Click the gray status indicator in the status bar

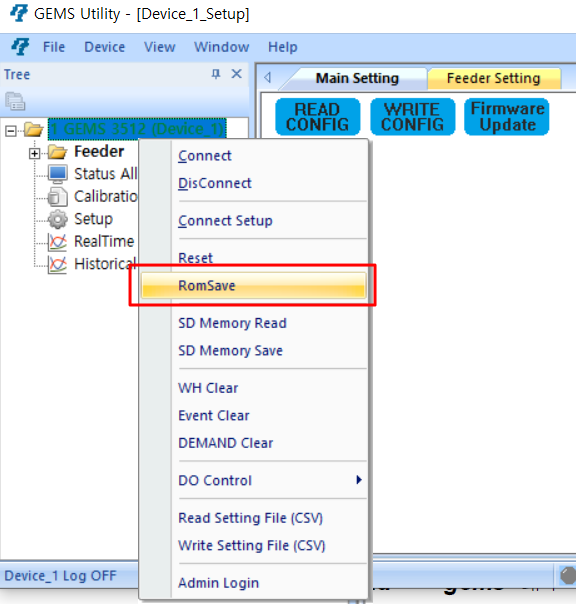click(x=568, y=576)
